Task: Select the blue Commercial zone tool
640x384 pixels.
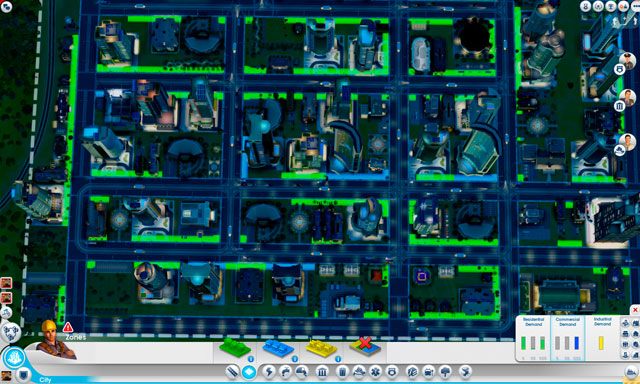Action: point(278,348)
